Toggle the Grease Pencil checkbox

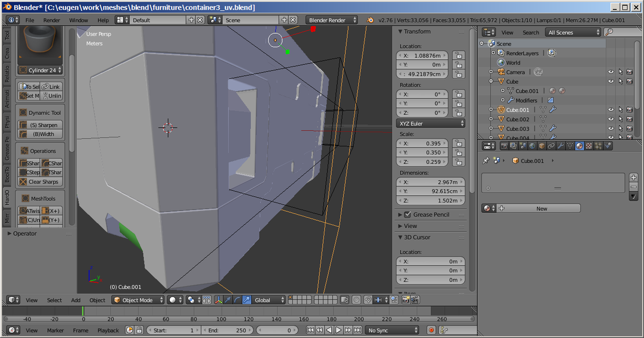(x=407, y=214)
